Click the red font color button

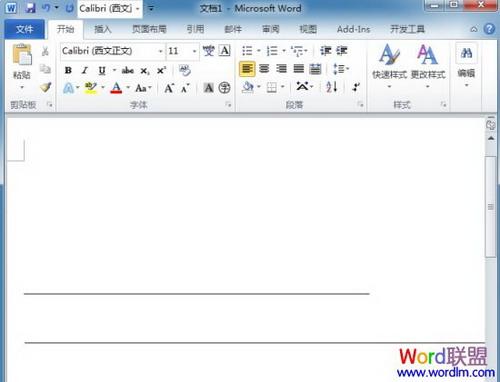click(116, 88)
